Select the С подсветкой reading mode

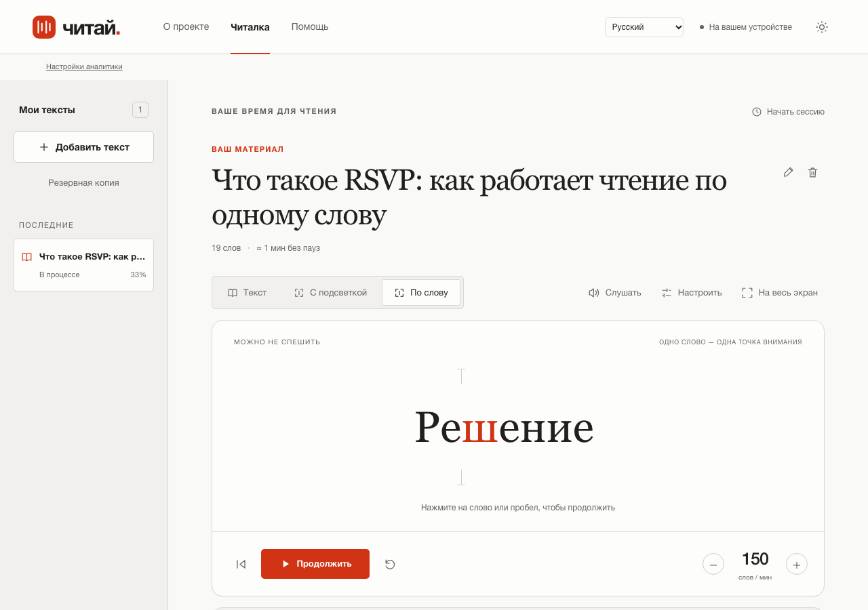[331, 293]
